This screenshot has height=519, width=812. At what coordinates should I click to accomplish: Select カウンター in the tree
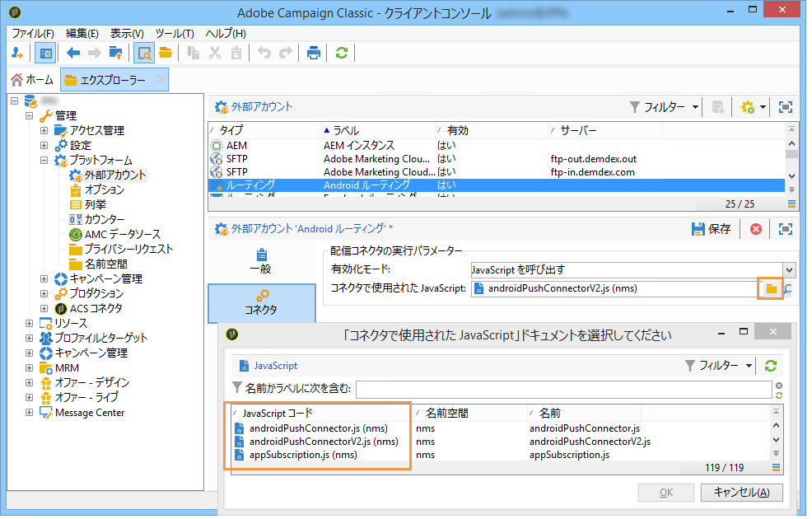click(104, 220)
